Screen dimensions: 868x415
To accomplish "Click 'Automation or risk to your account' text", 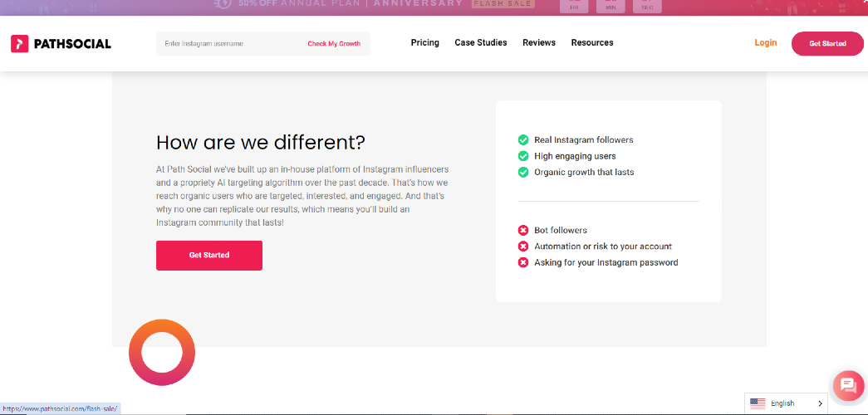I will [603, 247].
